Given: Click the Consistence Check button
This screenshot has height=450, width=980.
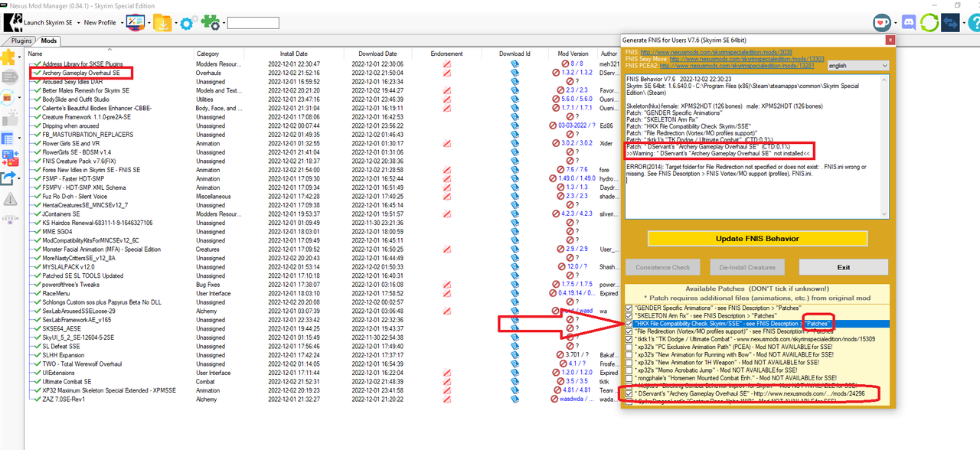Looking at the screenshot, I should coord(663,268).
